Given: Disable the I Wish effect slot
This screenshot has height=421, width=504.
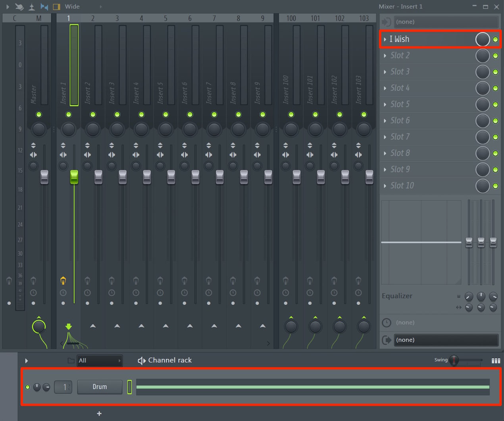Looking at the screenshot, I should pyautogui.click(x=495, y=39).
